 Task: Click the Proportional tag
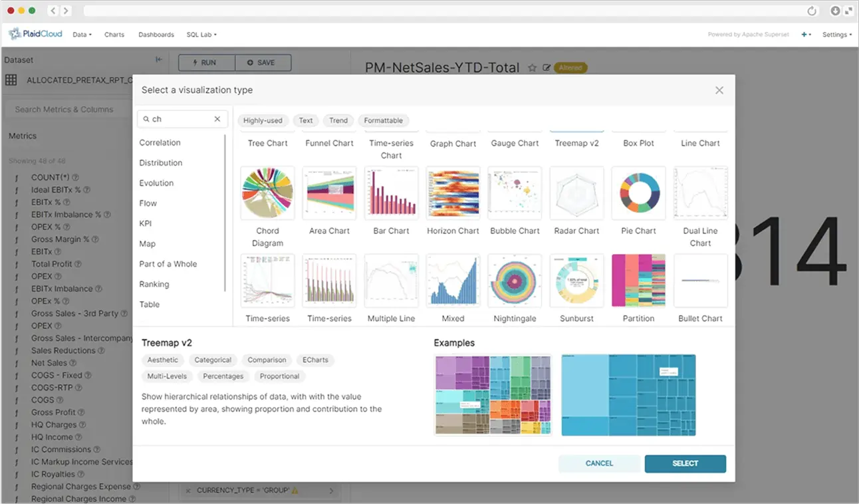point(279,376)
